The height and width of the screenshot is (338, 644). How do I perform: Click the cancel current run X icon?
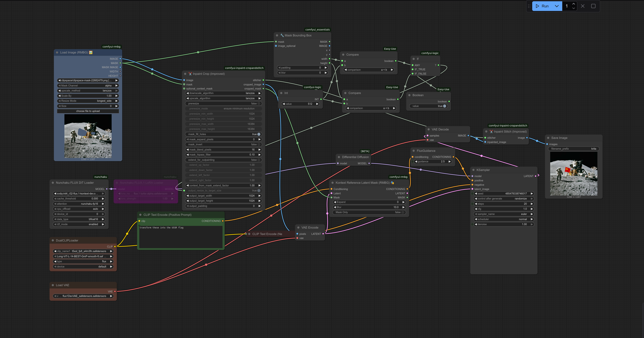coord(583,6)
